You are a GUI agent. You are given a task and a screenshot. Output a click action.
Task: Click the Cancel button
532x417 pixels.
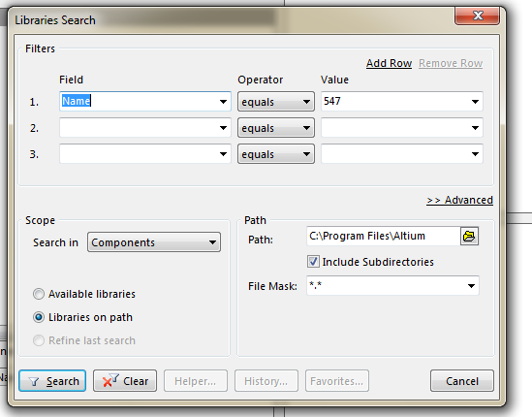coord(462,381)
